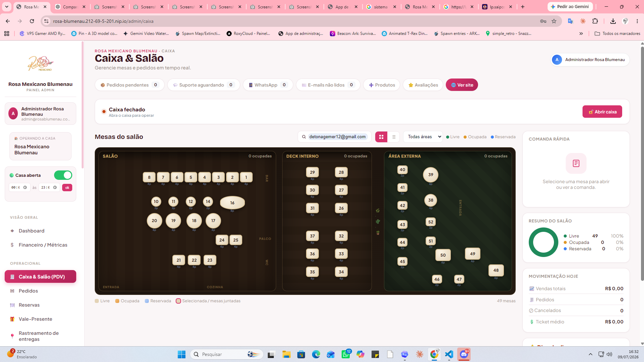This screenshot has height=362, width=644.
Task: Click the Chrome downloads icon
Action: tap(613, 21)
